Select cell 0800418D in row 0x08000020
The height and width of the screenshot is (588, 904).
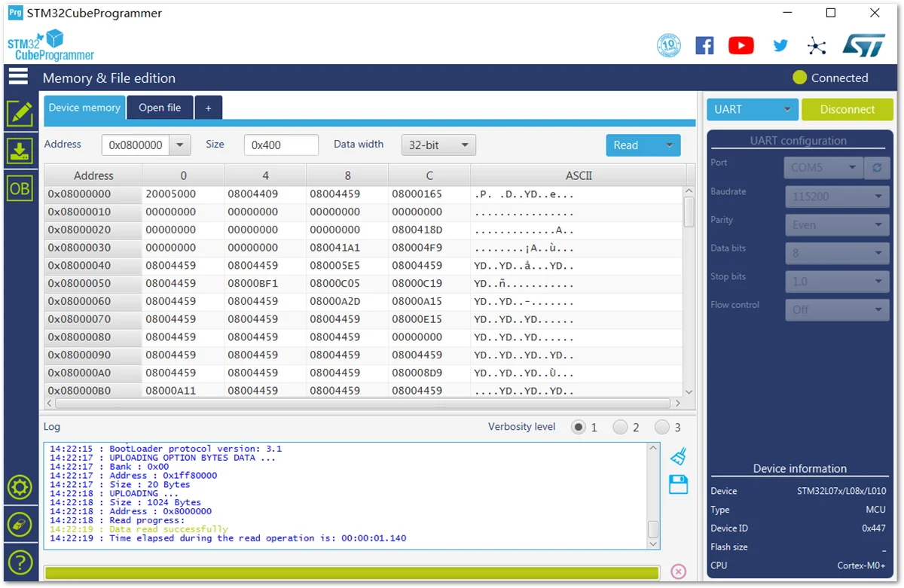(429, 230)
